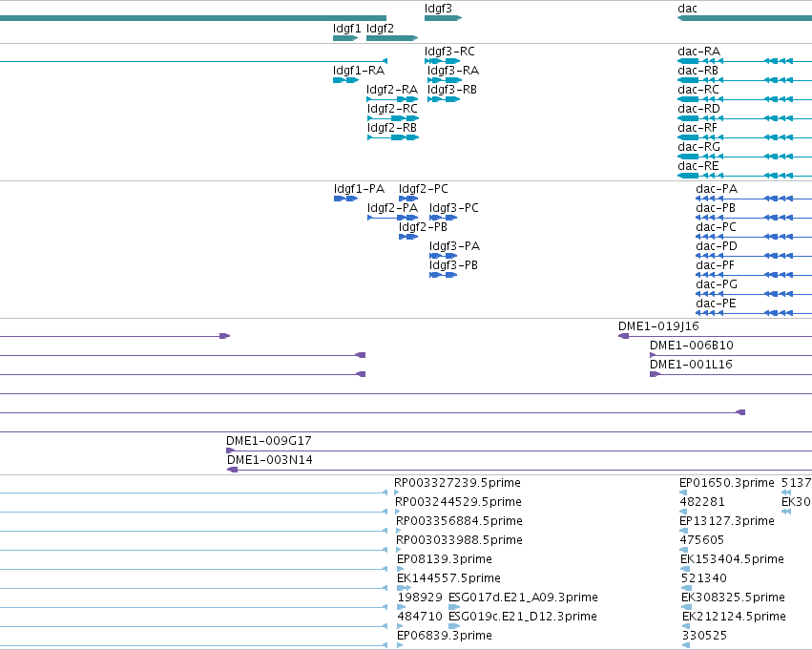
Task: Click the Idgf2 gene label
Action: (380, 29)
